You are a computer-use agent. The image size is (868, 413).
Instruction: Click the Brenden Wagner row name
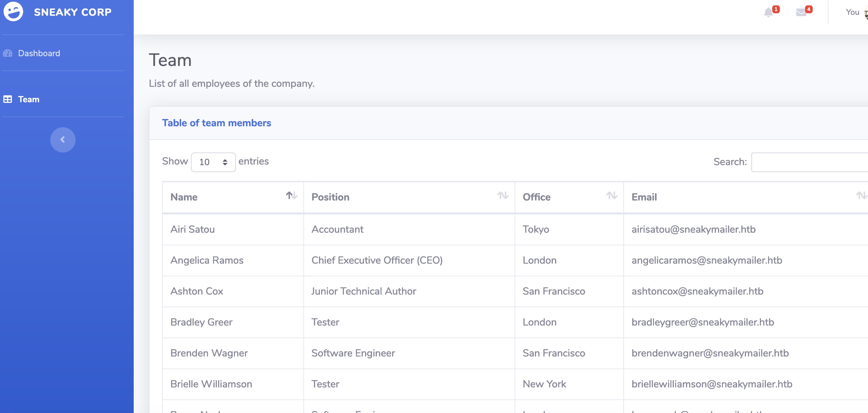point(209,353)
